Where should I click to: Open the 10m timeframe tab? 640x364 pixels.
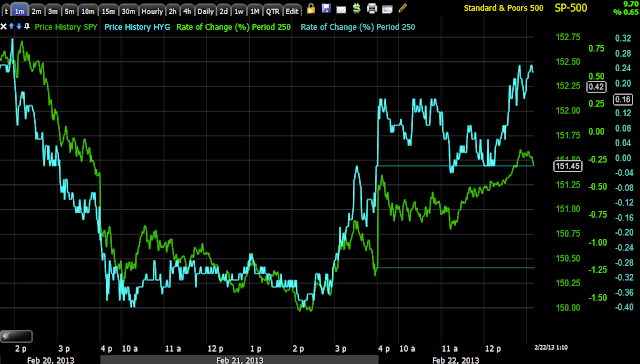pyautogui.click(x=88, y=11)
